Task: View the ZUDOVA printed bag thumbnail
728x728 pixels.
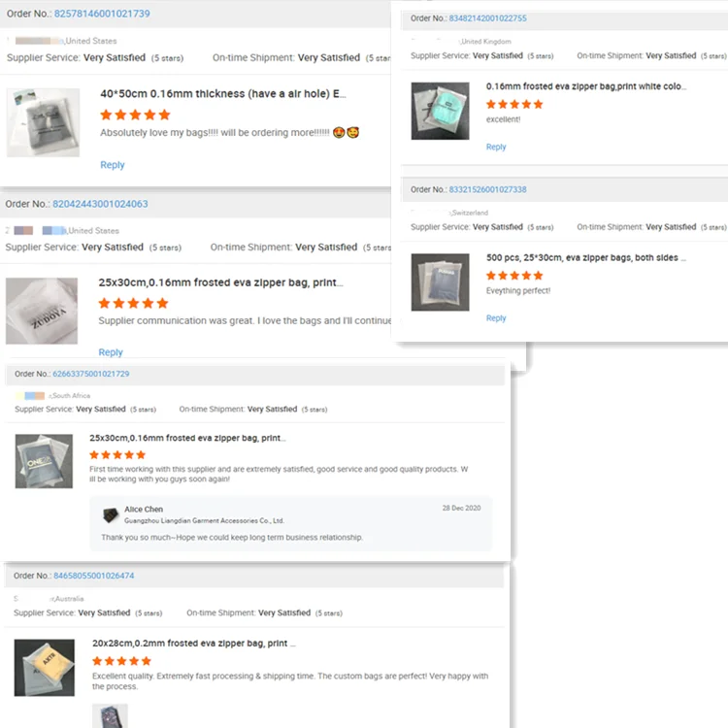Action: [x=42, y=311]
